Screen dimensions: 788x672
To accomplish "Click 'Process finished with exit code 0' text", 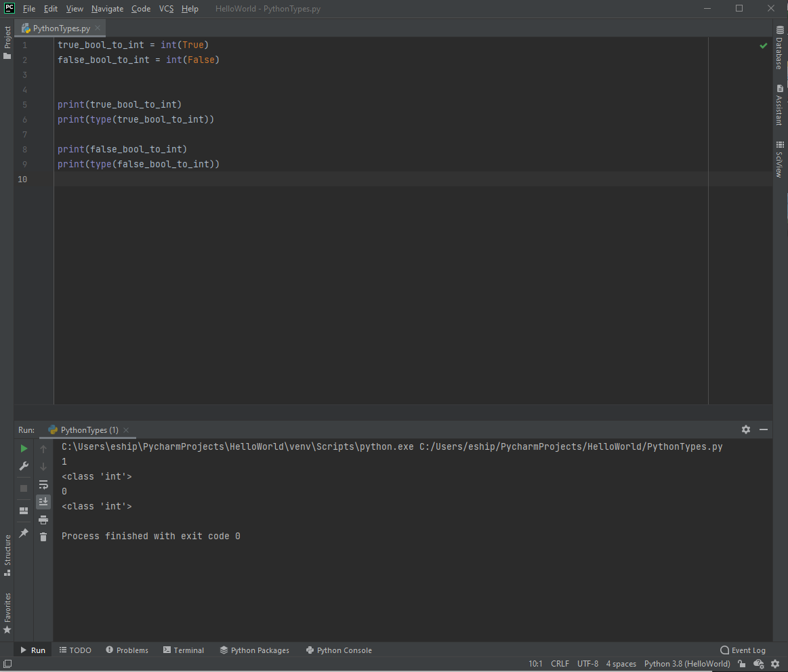I will (x=151, y=537).
